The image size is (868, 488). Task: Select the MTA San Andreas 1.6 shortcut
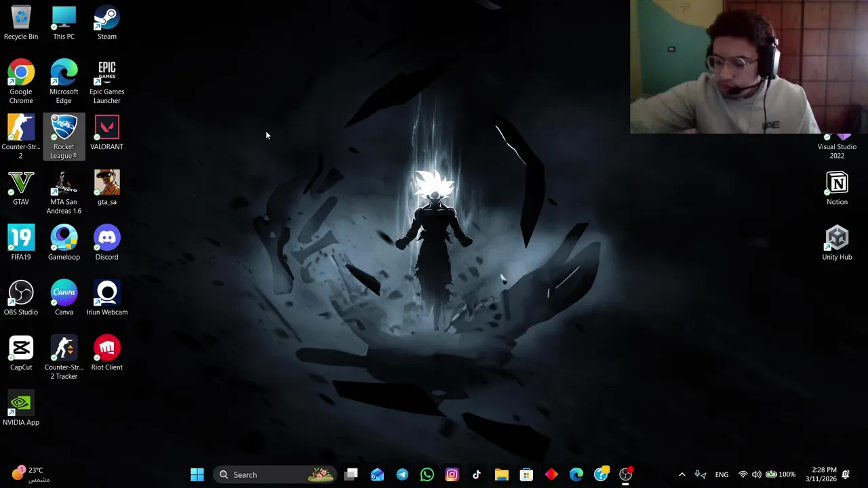coord(64,192)
